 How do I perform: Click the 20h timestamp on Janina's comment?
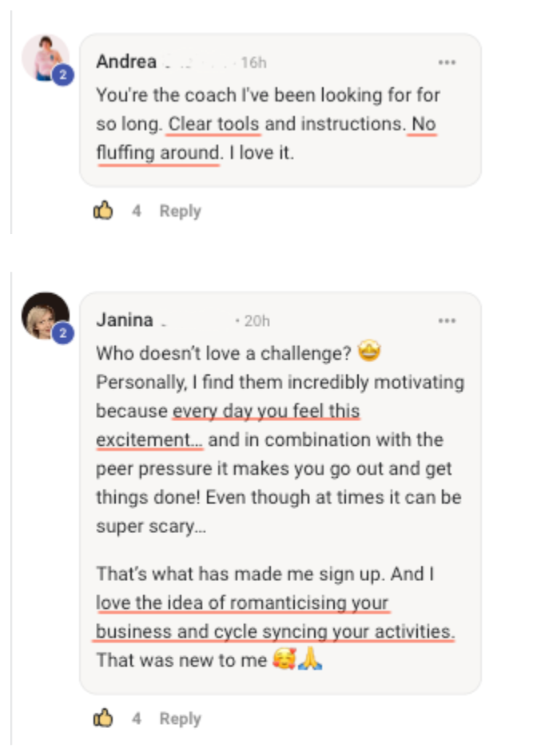(257, 320)
